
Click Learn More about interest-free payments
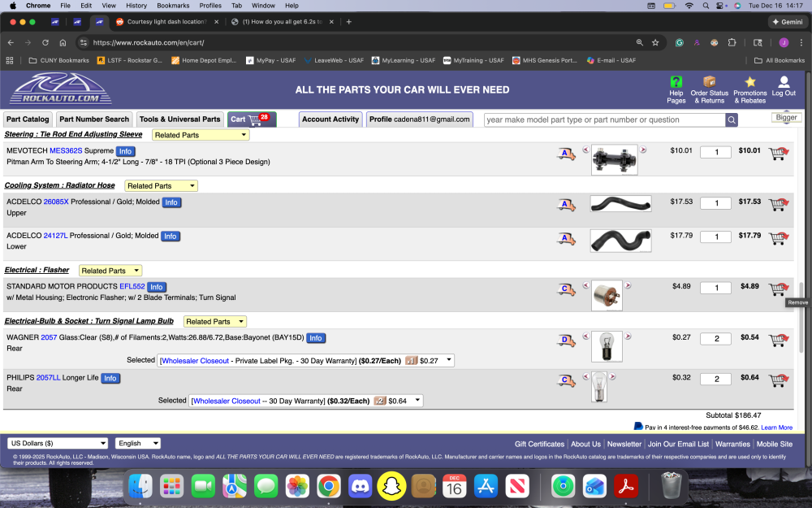tap(776, 427)
